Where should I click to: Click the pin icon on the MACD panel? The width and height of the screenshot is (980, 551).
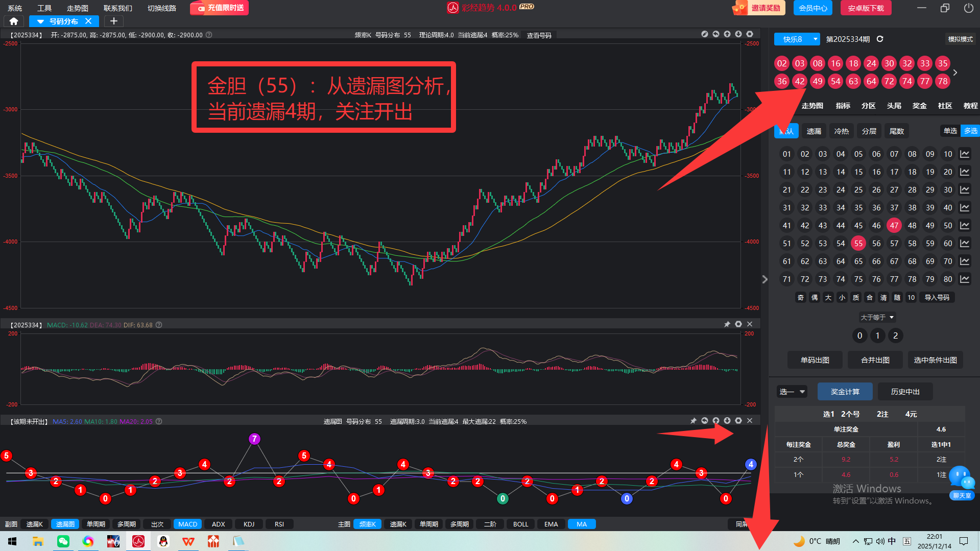727,324
